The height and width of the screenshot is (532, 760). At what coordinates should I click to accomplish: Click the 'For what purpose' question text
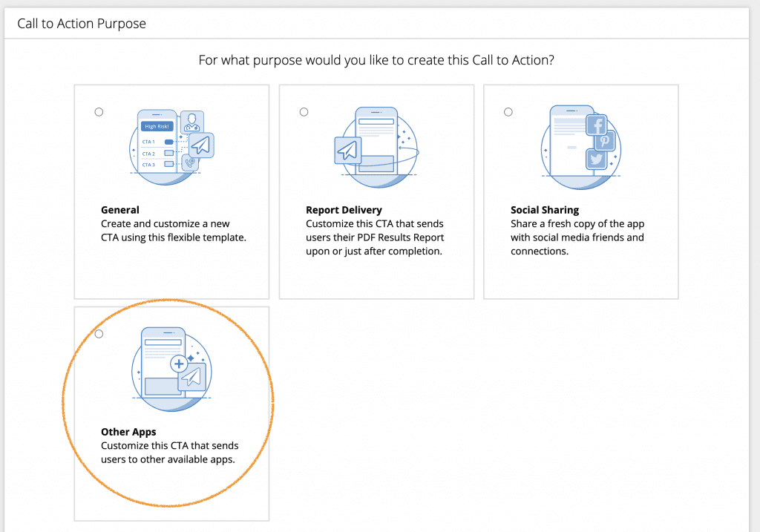tap(376, 60)
